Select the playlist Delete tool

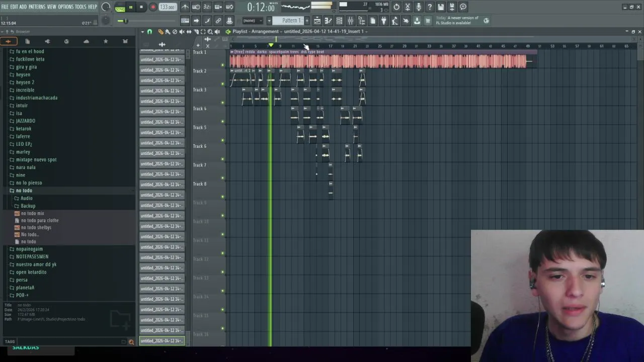click(175, 32)
